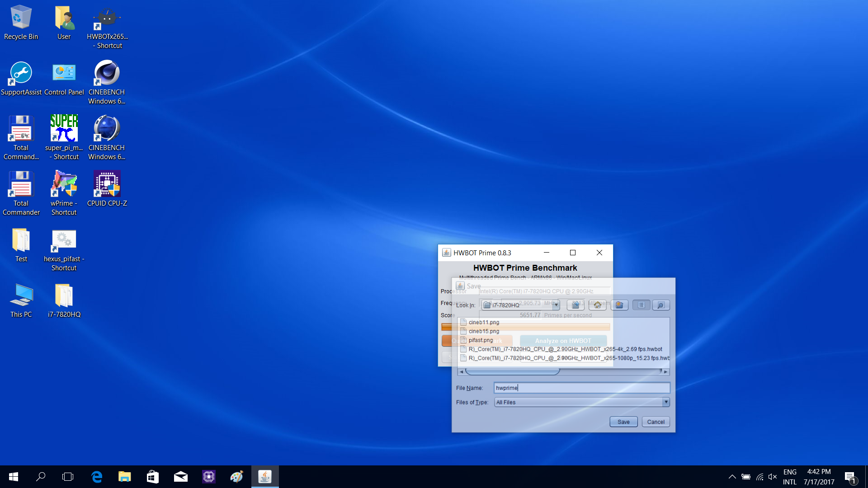The width and height of the screenshot is (868, 488).
Task: Open Paint from taskbar
Action: 236,477
